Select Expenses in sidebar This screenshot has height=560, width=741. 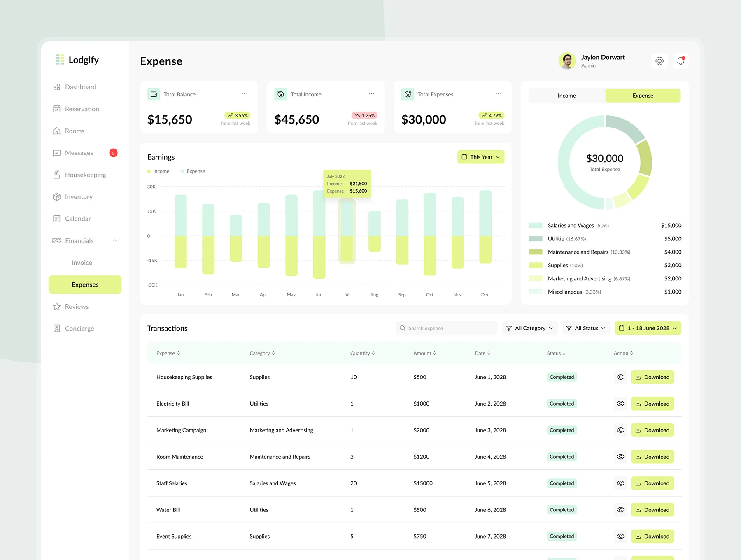(85, 285)
